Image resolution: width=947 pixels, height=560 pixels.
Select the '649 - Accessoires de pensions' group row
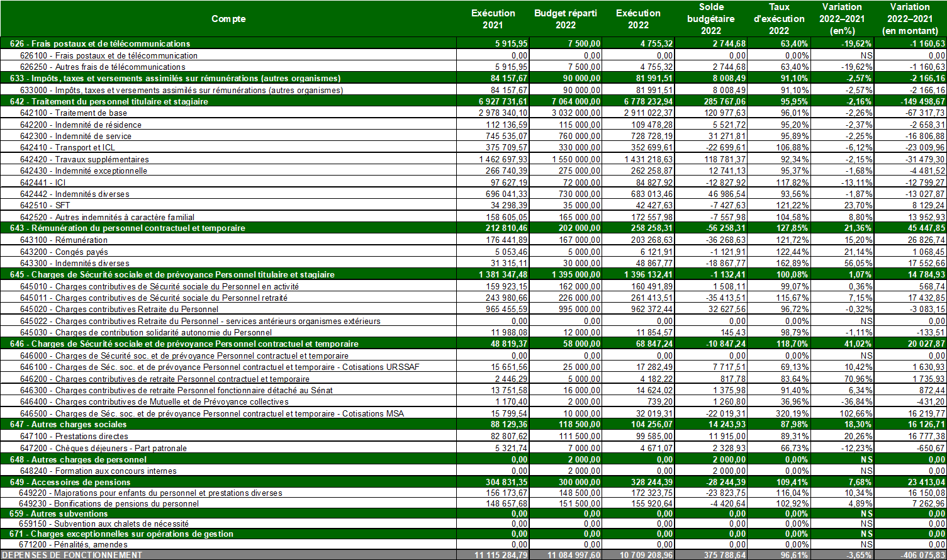tap(70, 482)
